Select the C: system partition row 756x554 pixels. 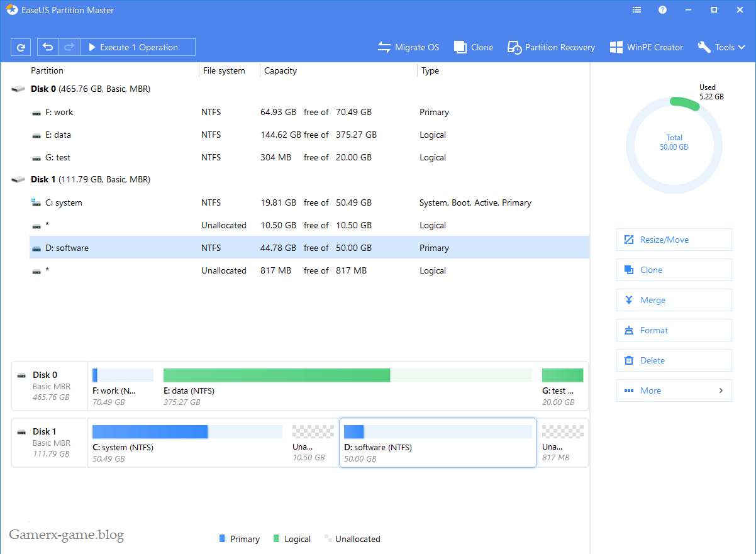(309, 202)
